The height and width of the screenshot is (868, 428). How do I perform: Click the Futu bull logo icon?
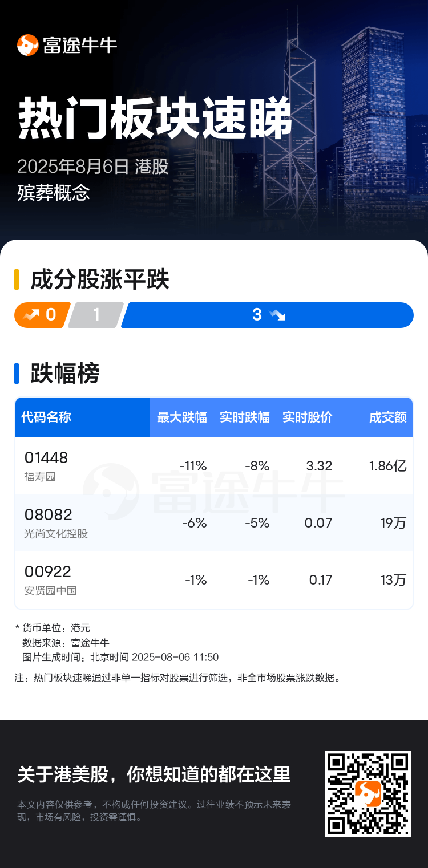pos(27,45)
